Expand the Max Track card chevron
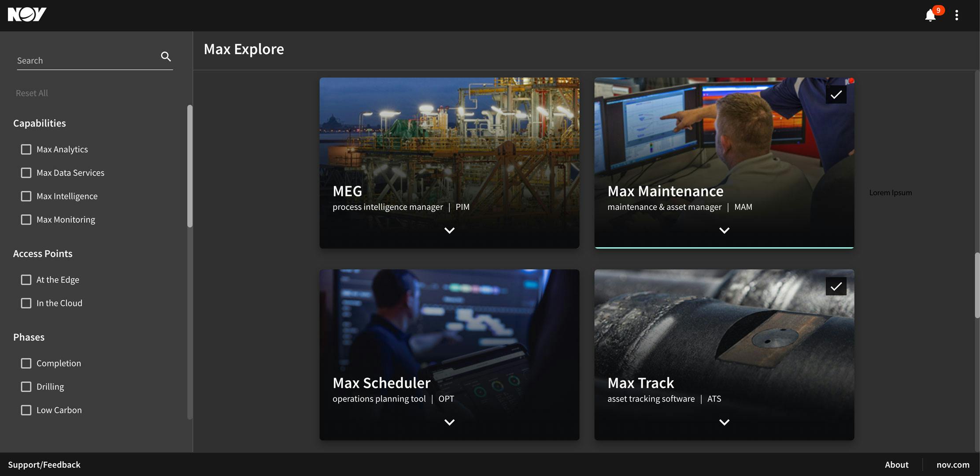Image resolution: width=980 pixels, height=476 pixels. point(724,422)
